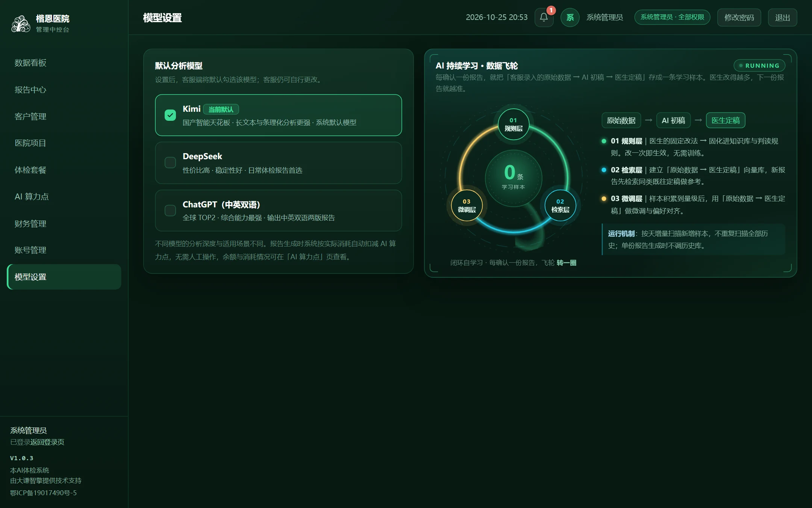Click the 医生定稿 pipeline chip

(x=726, y=120)
